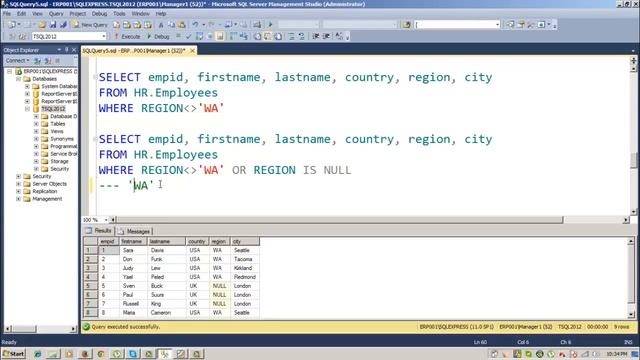The width and height of the screenshot is (640, 360).
Task: Click the Open File folder icon
Action: click(x=42, y=25)
